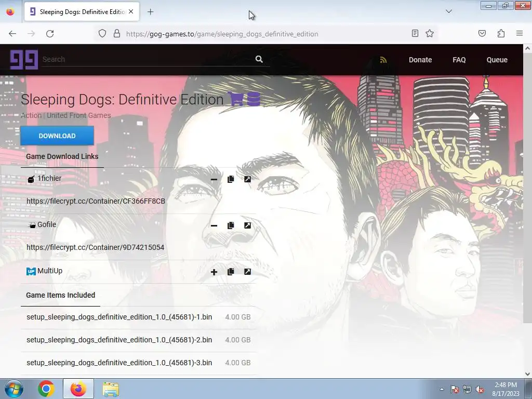
Task: Open the filecrypt.cc 9D74215054 link
Action: (x=96, y=247)
